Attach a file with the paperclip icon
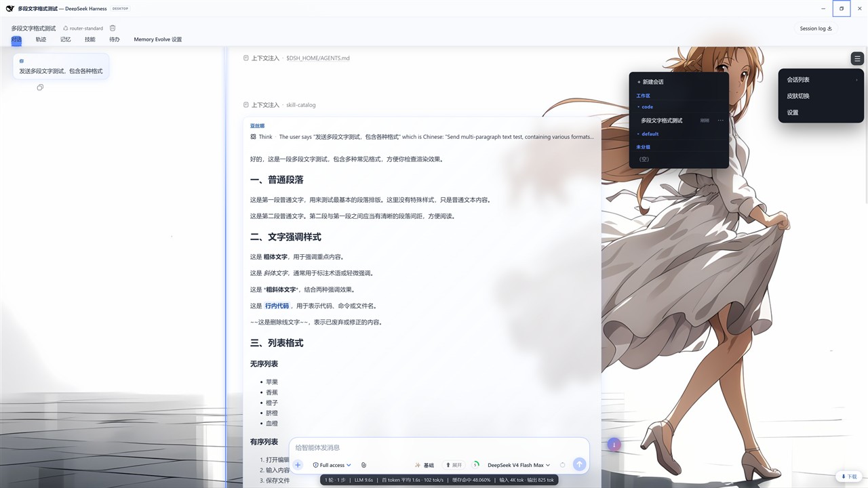 (364, 465)
